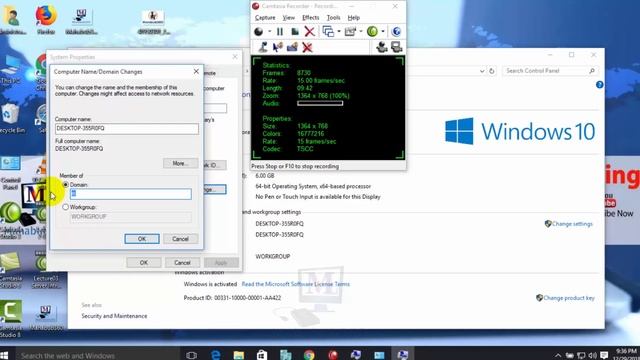Open Task View on the taskbar
640x360 pixels.
click(191, 355)
